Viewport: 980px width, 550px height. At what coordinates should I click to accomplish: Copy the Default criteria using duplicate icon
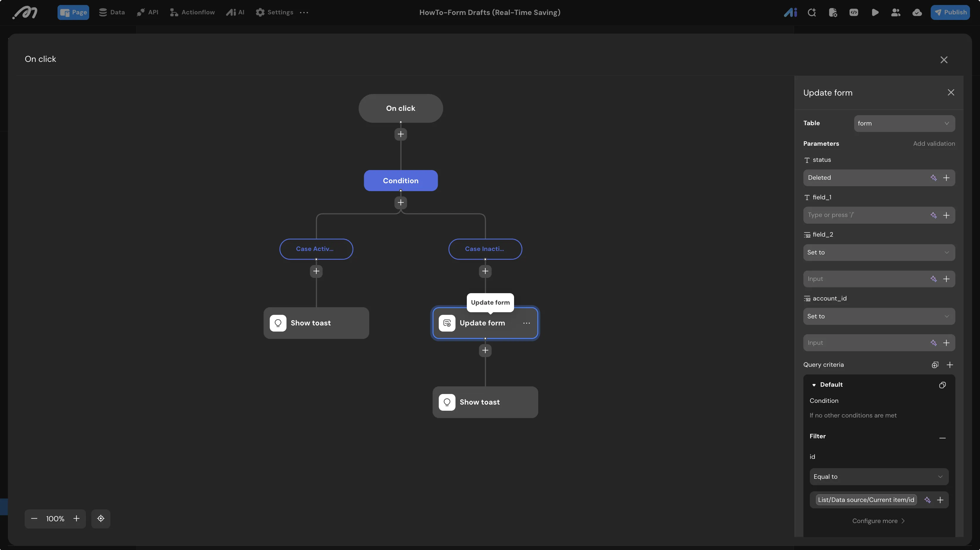click(x=942, y=385)
